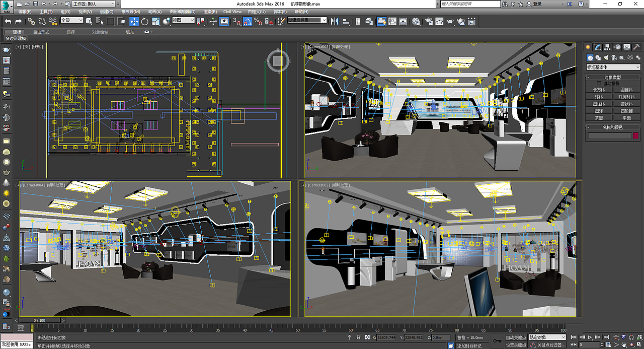Open the Selected Objects key mode dropdown

point(547,337)
